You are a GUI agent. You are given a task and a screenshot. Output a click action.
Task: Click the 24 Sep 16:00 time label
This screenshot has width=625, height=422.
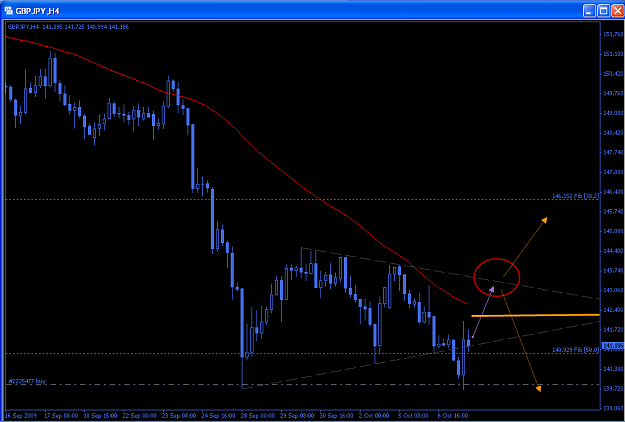[217, 415]
